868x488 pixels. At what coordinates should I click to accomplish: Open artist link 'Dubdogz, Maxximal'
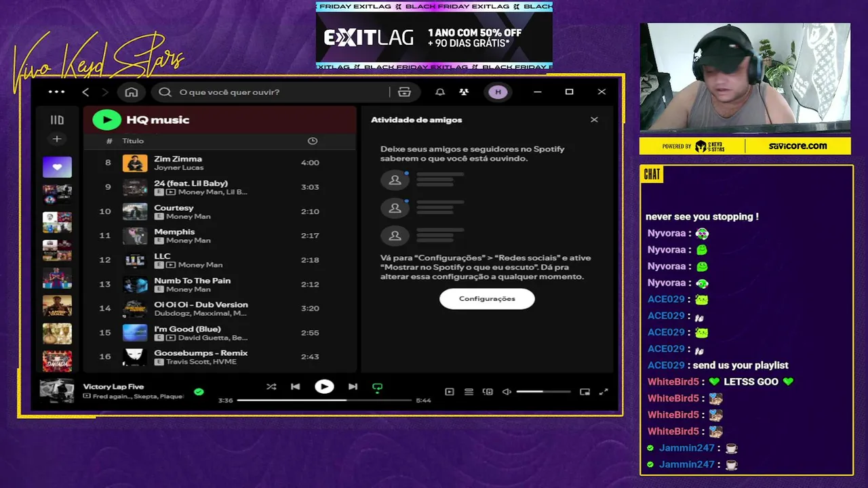(200, 313)
